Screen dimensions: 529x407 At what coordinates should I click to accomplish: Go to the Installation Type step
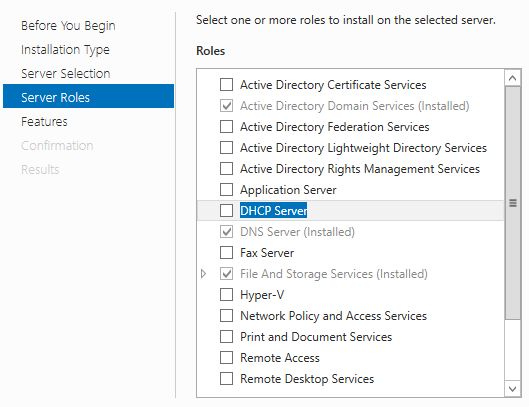(65, 50)
